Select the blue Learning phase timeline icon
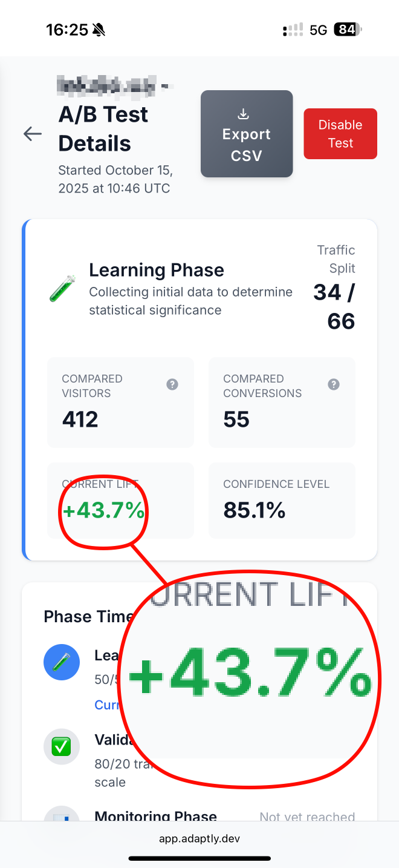 pyautogui.click(x=62, y=662)
